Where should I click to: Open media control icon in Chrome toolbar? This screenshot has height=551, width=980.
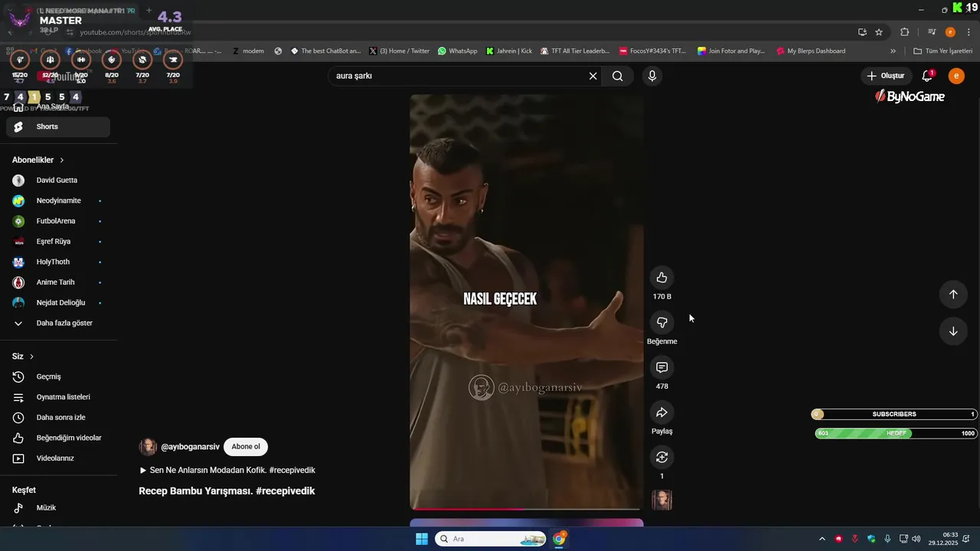[x=932, y=32]
